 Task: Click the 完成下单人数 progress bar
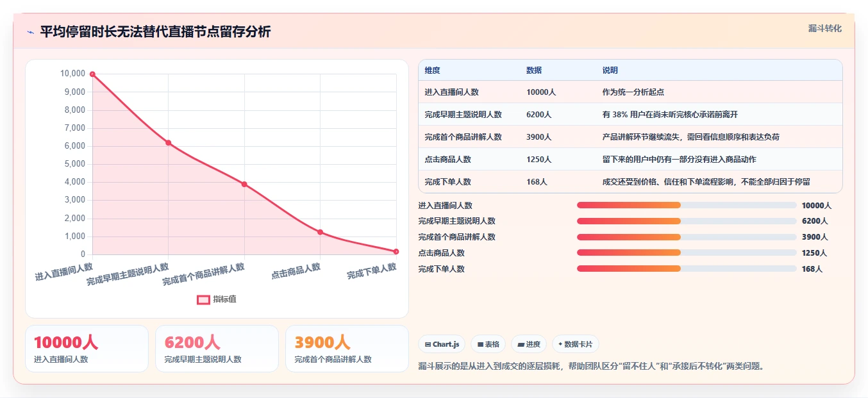tap(687, 269)
